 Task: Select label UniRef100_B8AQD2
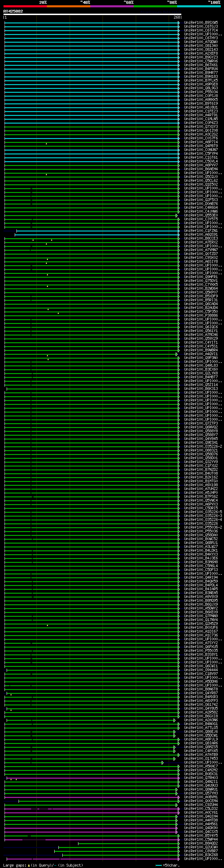[x=201, y=843]
